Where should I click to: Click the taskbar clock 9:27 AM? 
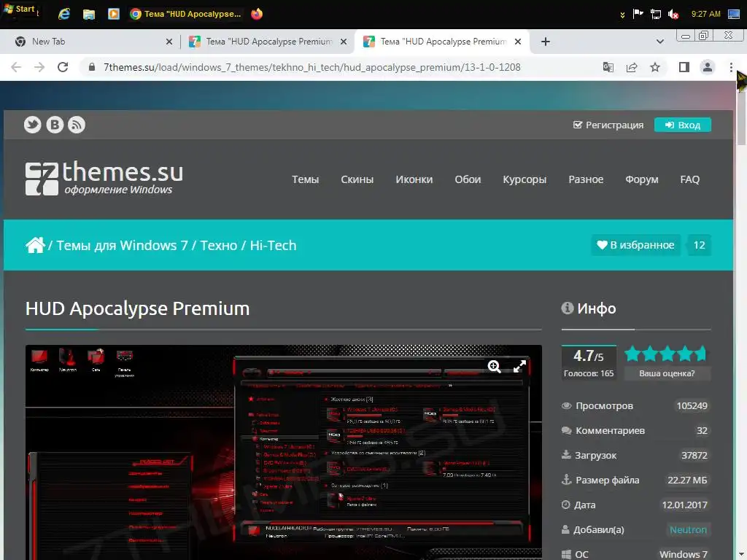pyautogui.click(x=705, y=14)
